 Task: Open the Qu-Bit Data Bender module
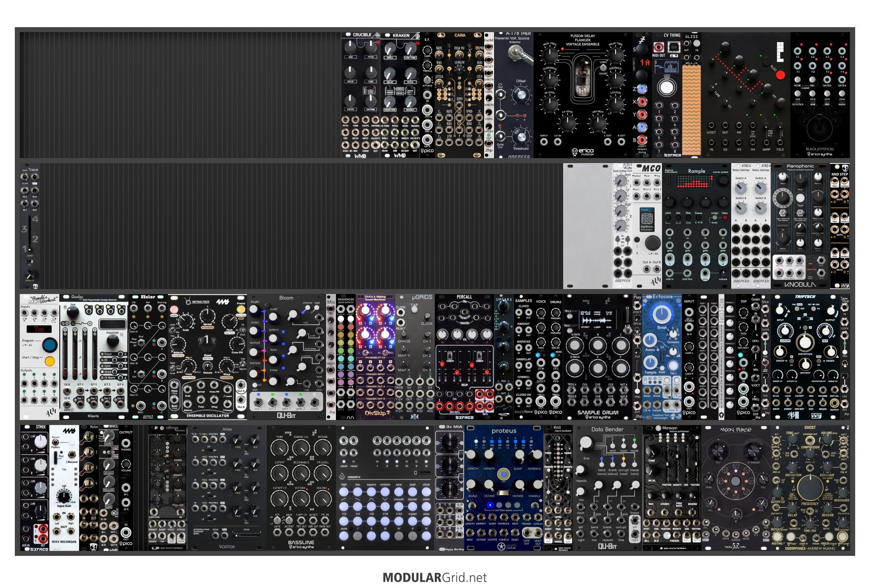pyautogui.click(x=608, y=488)
